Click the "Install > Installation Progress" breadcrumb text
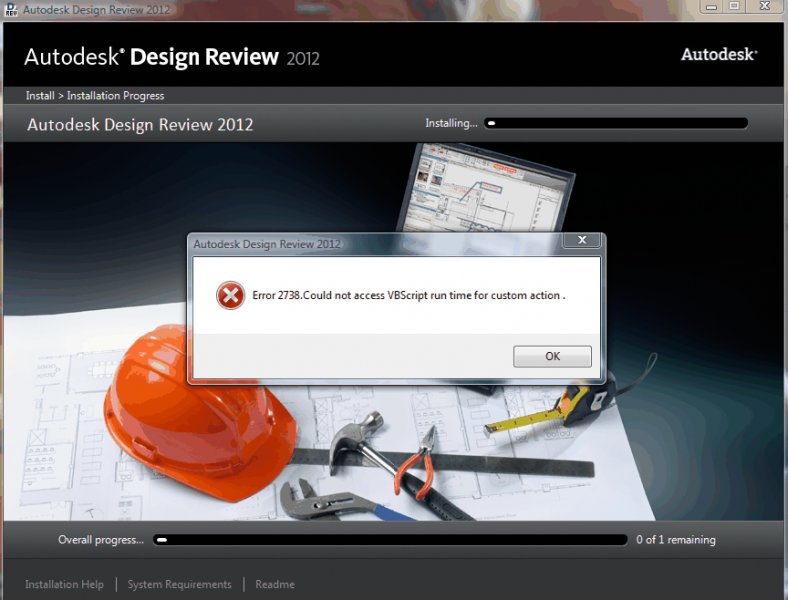Image resolution: width=788 pixels, height=600 pixels. coord(95,95)
